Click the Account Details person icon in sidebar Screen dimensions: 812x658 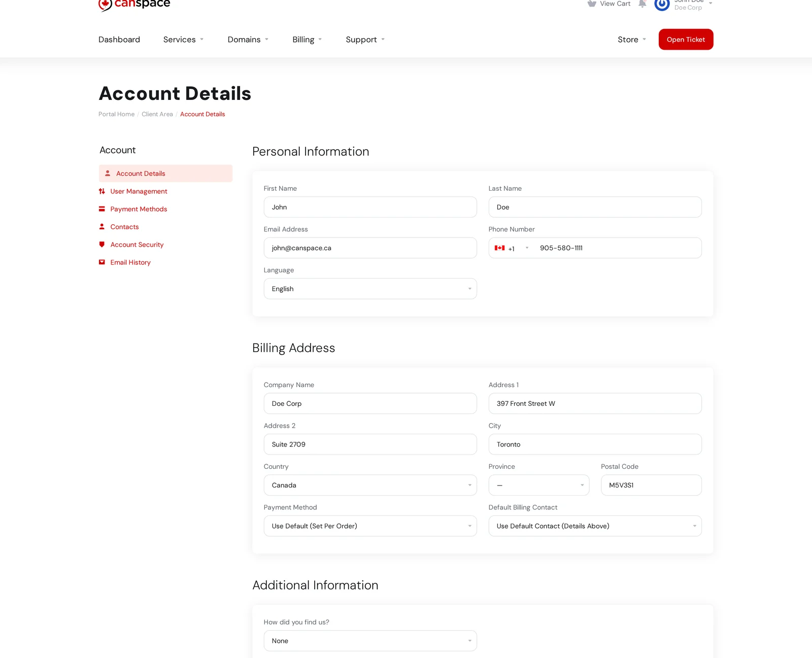(x=108, y=174)
